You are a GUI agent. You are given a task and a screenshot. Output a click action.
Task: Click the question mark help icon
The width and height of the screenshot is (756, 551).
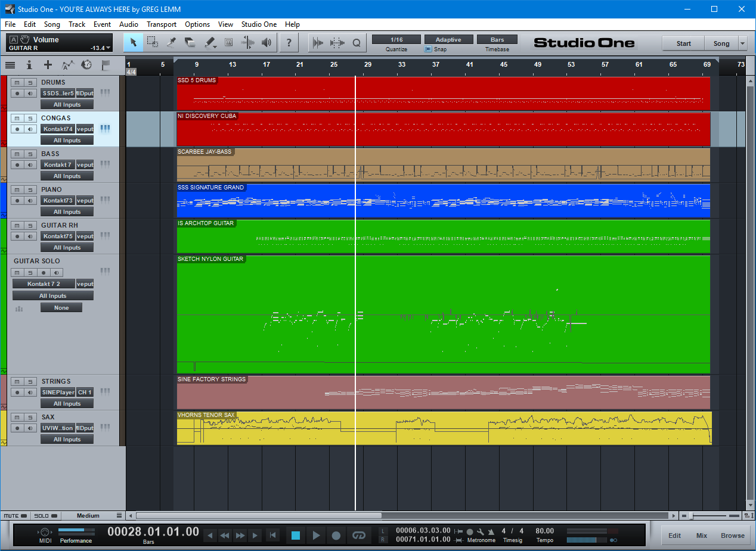(289, 42)
